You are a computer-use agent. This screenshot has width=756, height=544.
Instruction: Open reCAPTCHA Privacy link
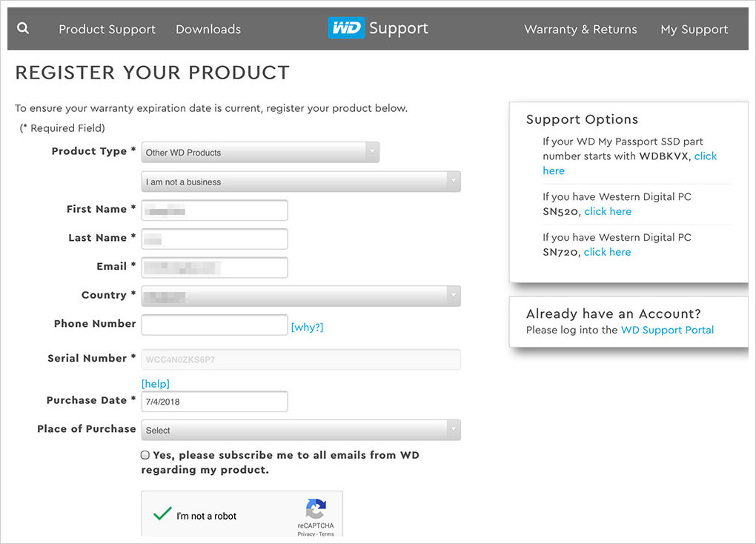pyautogui.click(x=306, y=534)
